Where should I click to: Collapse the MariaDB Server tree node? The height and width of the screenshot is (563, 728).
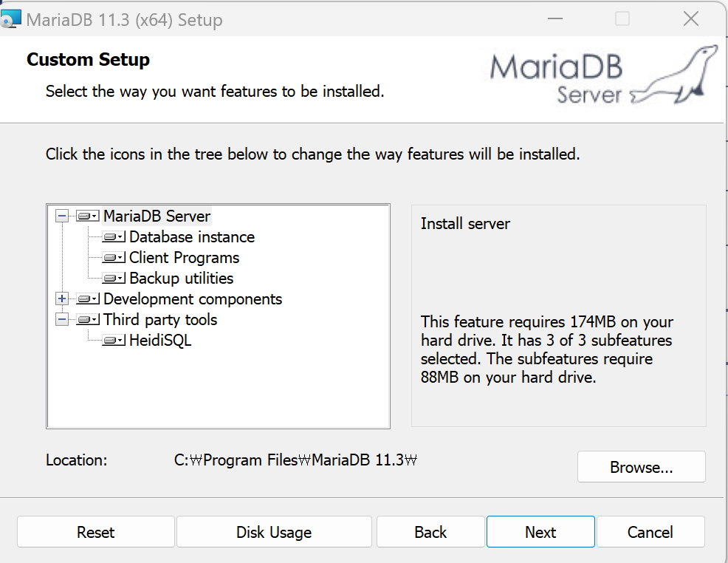coord(62,216)
